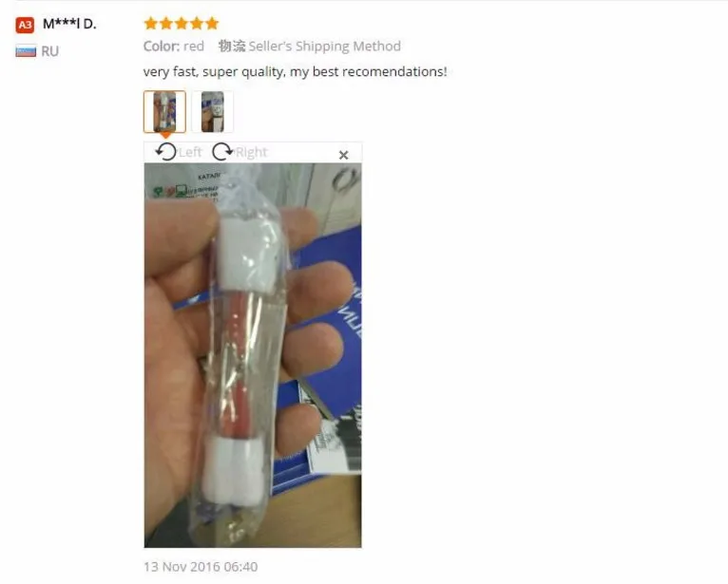Click the 'Right' rotate label

tap(251, 152)
